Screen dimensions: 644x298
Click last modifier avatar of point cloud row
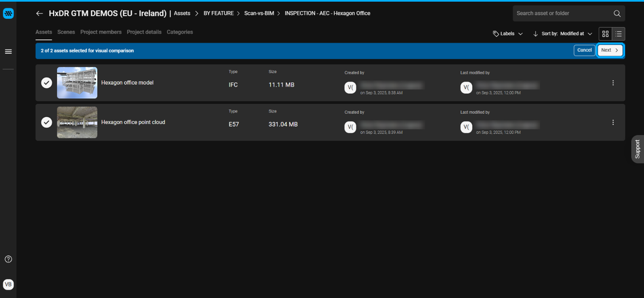click(x=466, y=127)
